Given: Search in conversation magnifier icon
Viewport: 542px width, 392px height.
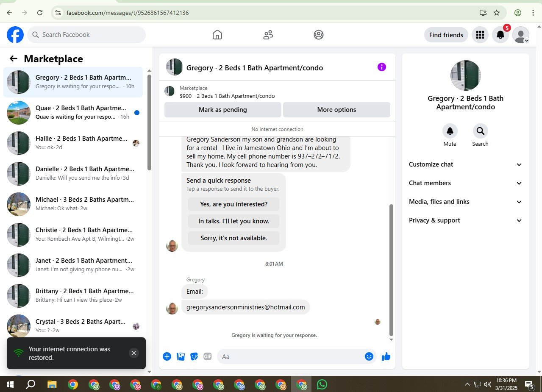Looking at the screenshot, I should [480, 131].
